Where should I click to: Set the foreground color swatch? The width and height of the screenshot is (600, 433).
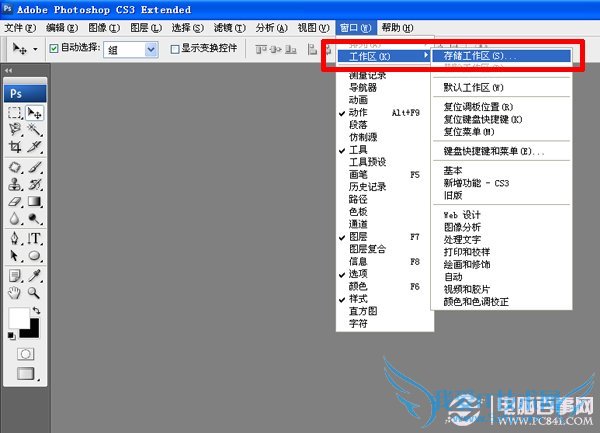point(18,317)
